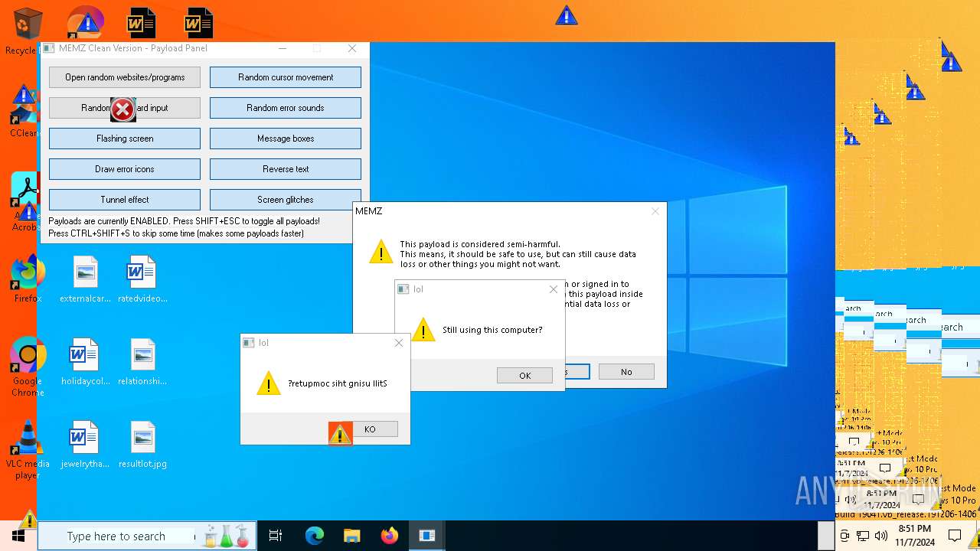Select relationshi image file on desktop
This screenshot has height=551, width=980.
tap(142, 361)
